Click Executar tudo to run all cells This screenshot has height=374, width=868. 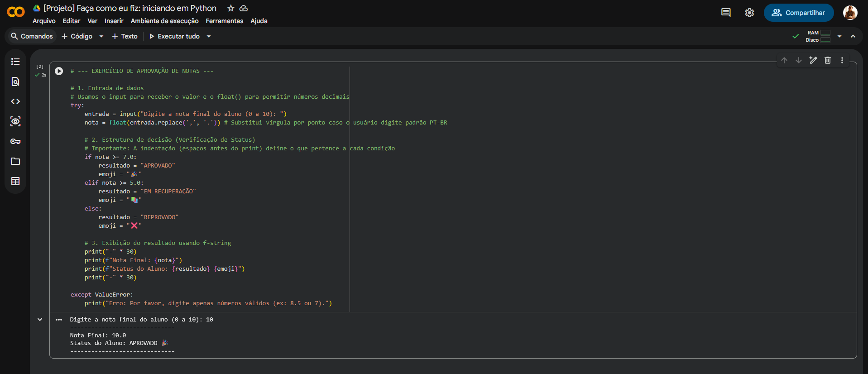pyautogui.click(x=174, y=36)
